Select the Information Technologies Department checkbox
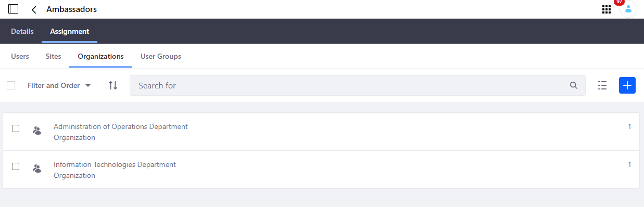The height and width of the screenshot is (207, 644). pyautogui.click(x=16, y=166)
